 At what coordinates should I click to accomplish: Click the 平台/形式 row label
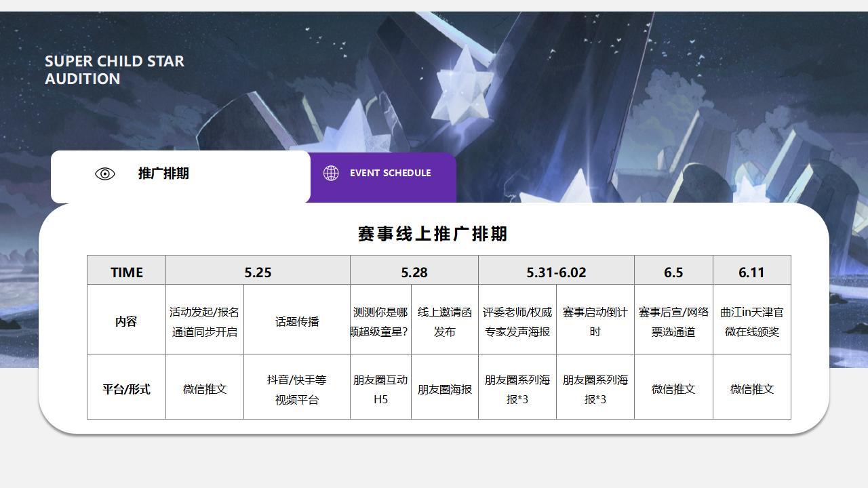click(x=127, y=387)
